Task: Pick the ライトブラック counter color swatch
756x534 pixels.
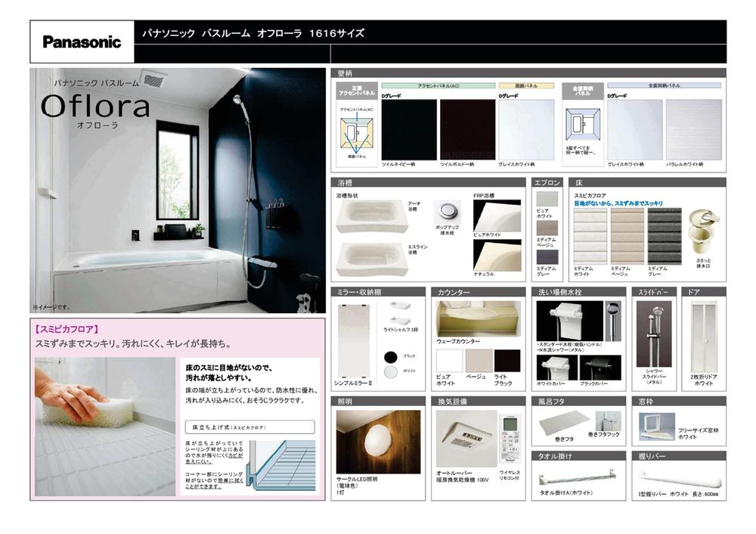Action: point(507,360)
